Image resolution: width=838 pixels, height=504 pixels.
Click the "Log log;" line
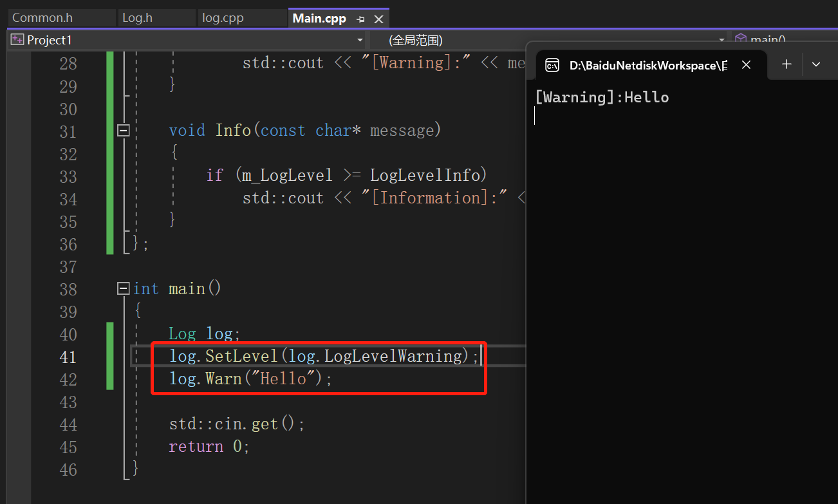click(204, 333)
